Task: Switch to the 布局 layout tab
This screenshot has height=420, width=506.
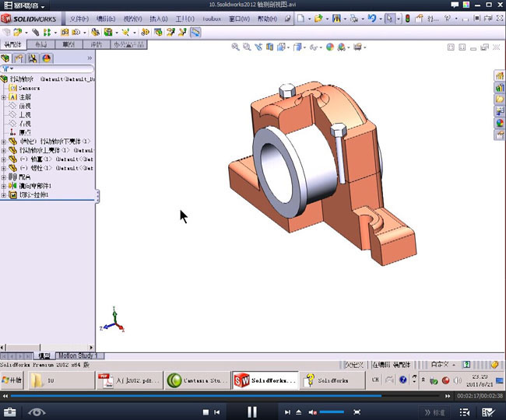Action: [41, 44]
